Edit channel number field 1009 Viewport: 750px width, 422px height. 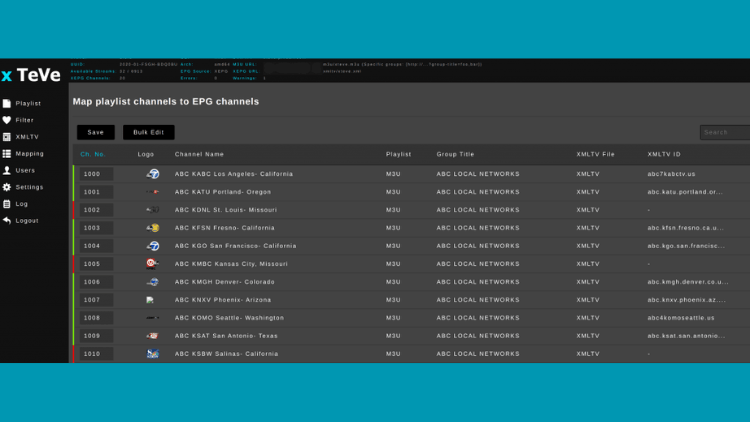[96, 336]
